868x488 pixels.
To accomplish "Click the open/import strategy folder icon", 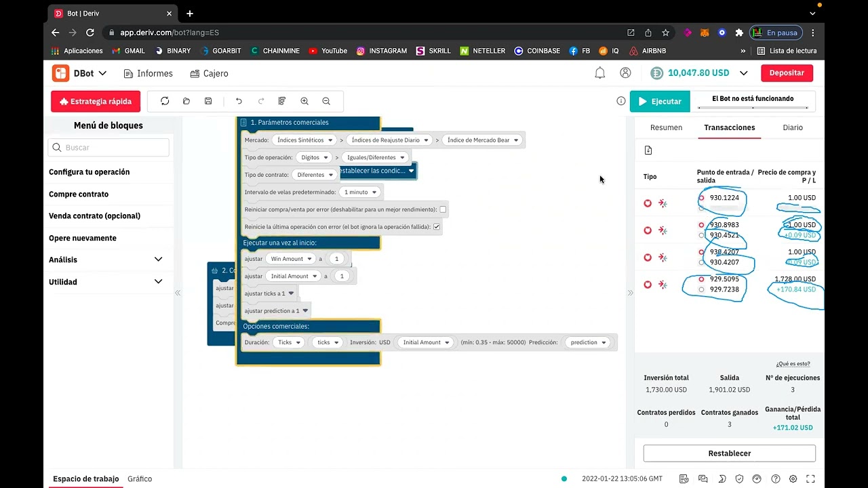I will pyautogui.click(x=186, y=101).
